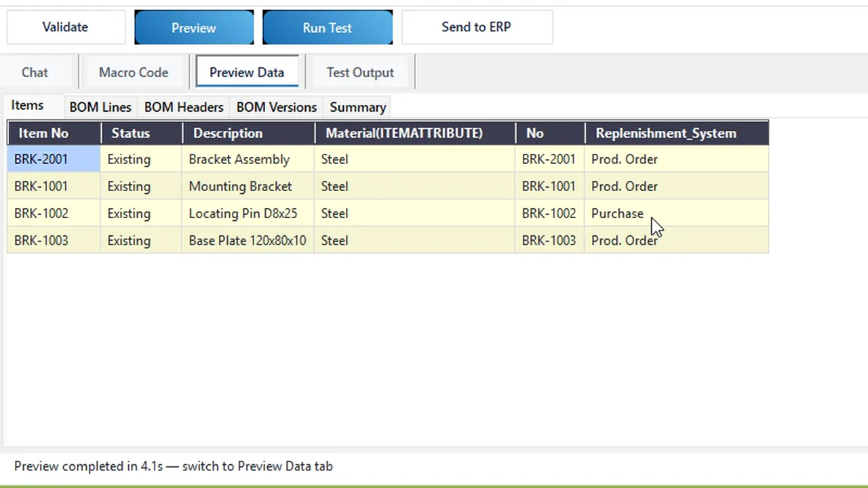
Task: Click the Locating Pin D8x25 cell
Action: (x=249, y=213)
